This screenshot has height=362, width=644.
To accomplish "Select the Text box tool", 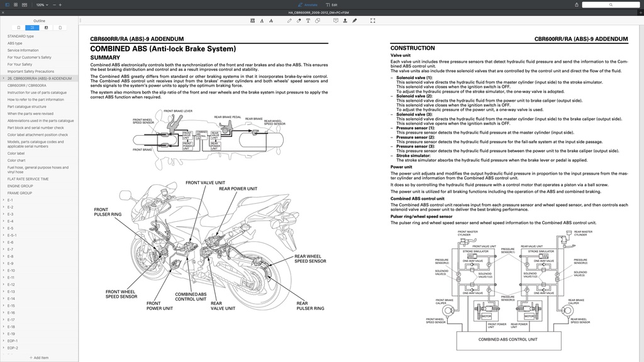I will (x=308, y=21).
